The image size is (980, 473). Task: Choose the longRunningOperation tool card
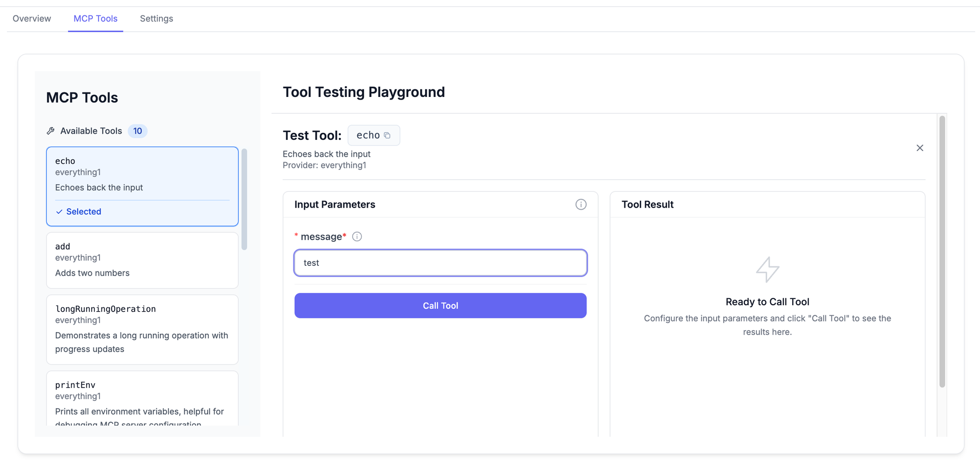click(142, 329)
